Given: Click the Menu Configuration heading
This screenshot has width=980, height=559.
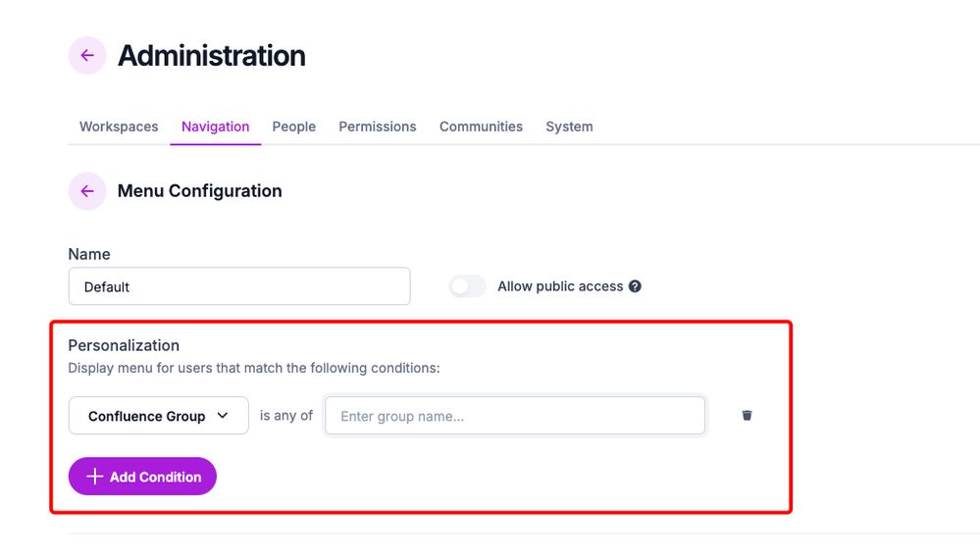Looking at the screenshot, I should coord(200,191).
